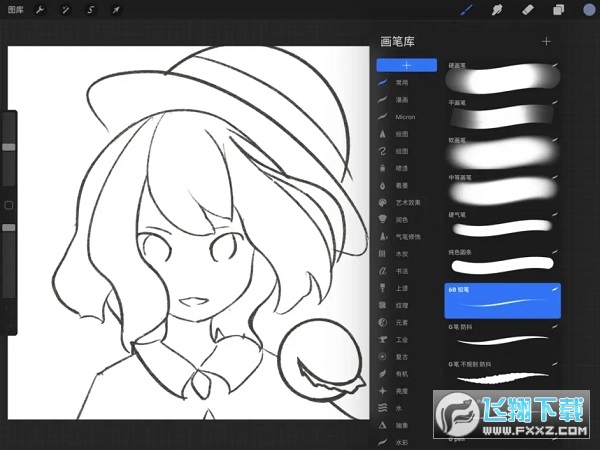Click the 画笔库 panel title
This screenshot has height=450, width=600.
[x=397, y=41]
